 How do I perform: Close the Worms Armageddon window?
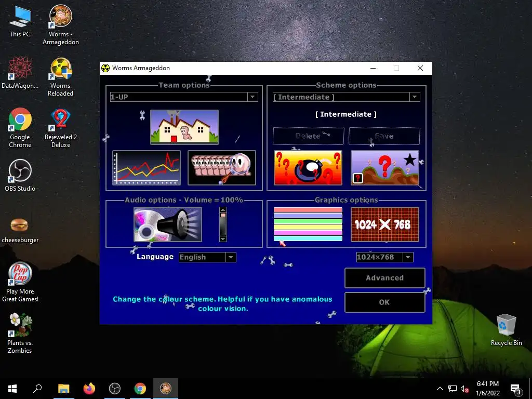pos(420,68)
